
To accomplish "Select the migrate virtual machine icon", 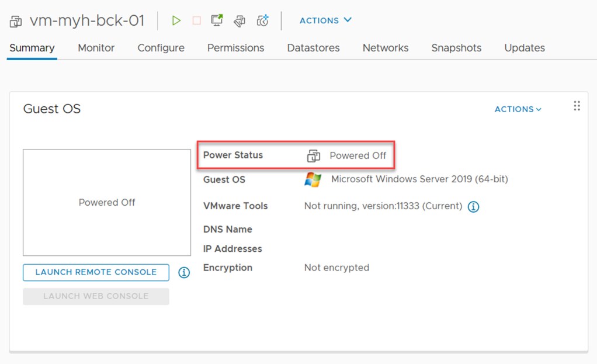I will [239, 20].
